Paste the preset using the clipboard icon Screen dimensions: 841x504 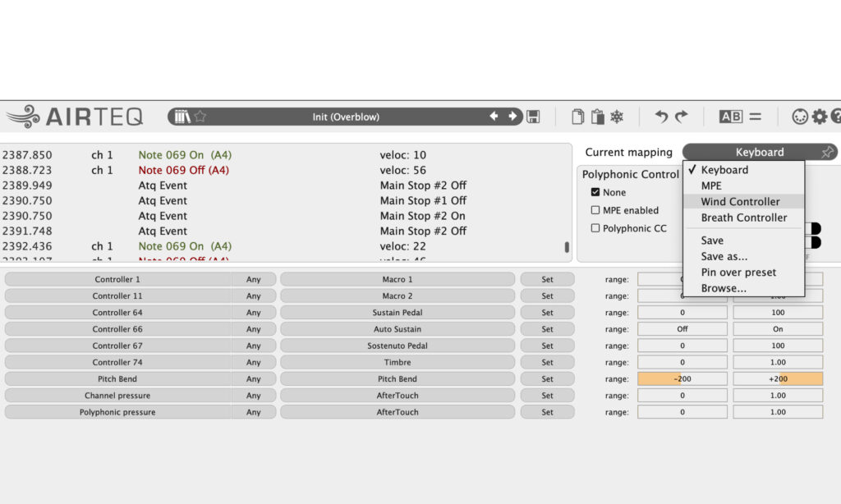click(598, 117)
